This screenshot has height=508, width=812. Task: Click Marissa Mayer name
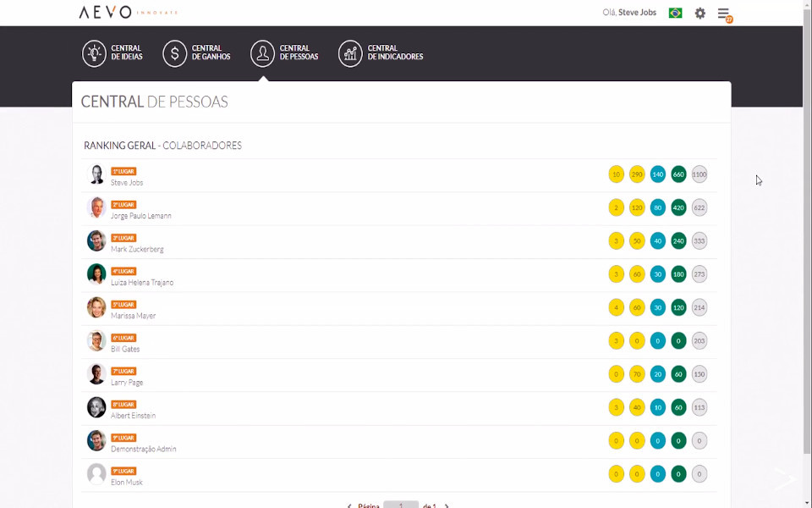(x=133, y=316)
